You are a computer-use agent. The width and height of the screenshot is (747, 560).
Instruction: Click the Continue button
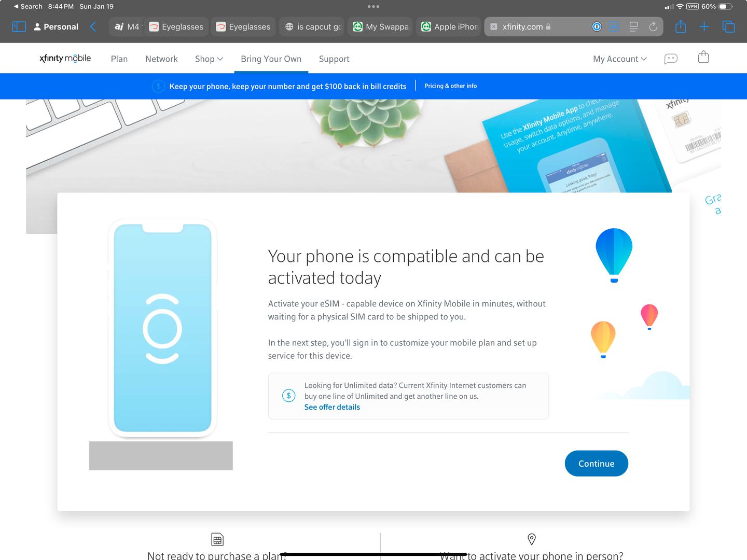(596, 464)
